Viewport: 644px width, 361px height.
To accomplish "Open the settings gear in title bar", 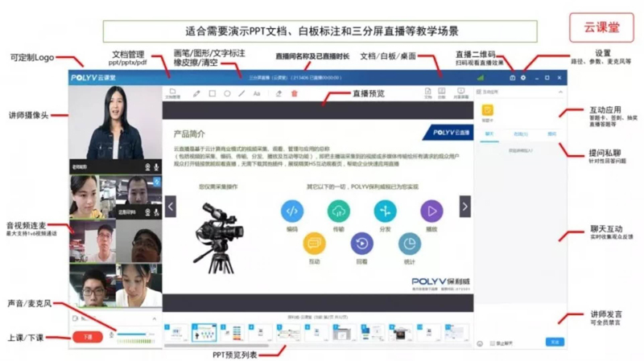I will [x=523, y=78].
